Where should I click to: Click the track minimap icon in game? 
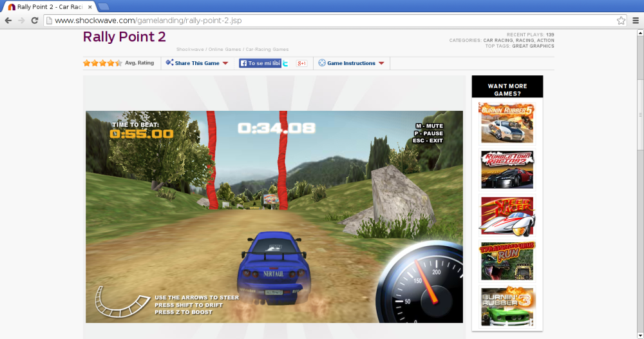tap(122, 302)
